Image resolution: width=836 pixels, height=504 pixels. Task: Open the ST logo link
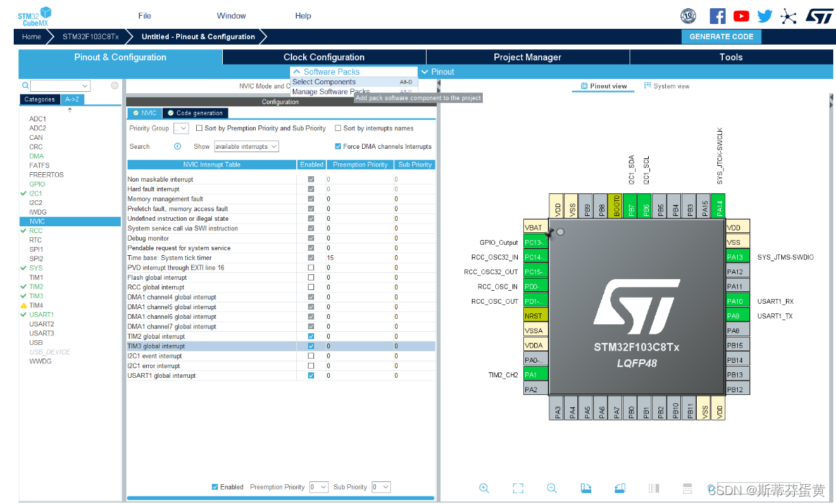coord(819,16)
